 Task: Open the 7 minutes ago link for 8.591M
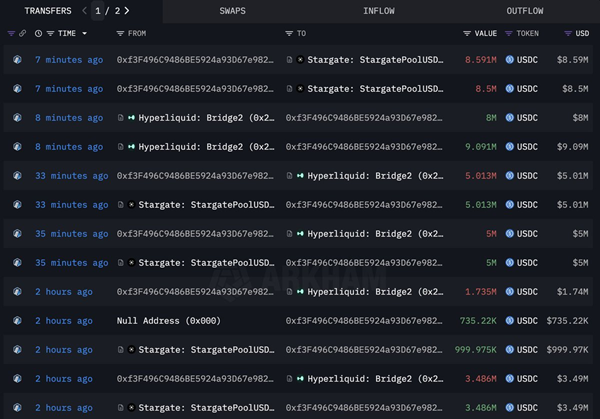click(x=69, y=60)
